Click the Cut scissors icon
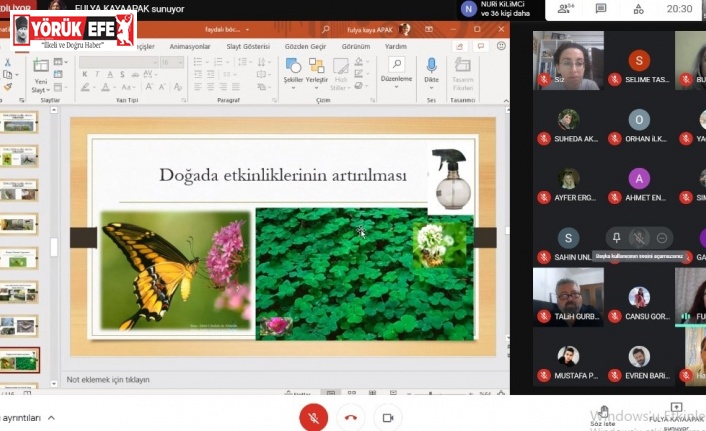Viewport: 706px width, 431px height. pos(7,62)
